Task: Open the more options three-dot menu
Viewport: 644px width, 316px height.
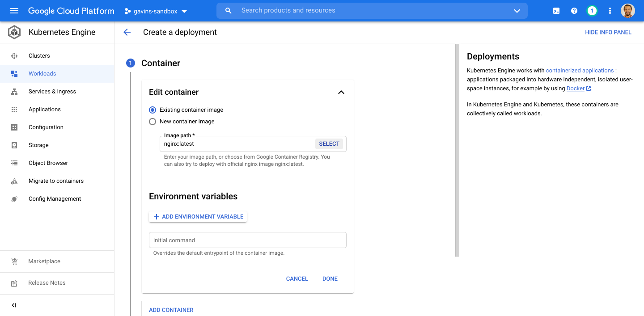Action: pyautogui.click(x=610, y=10)
